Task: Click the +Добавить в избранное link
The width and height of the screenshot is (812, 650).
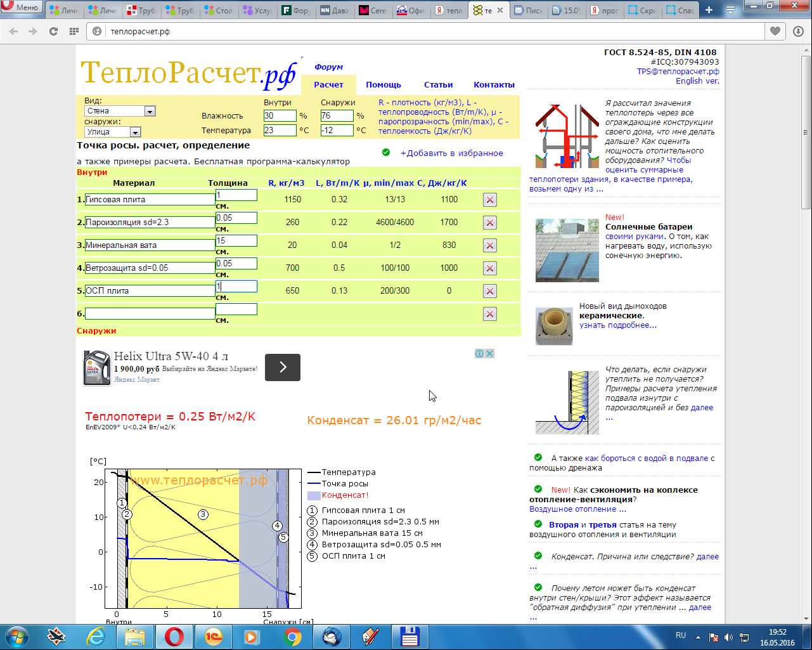Action: tap(451, 153)
